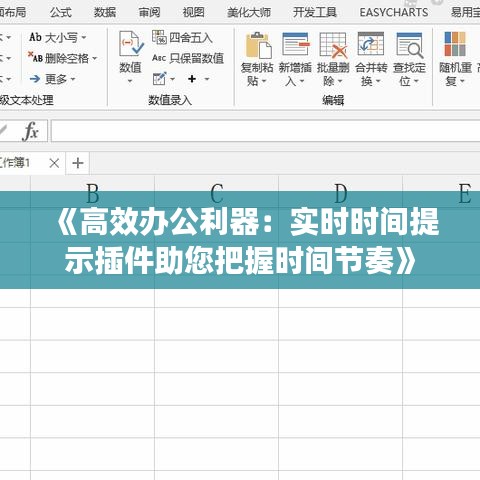Open the 查找定位 magnifier icon

(x=410, y=45)
